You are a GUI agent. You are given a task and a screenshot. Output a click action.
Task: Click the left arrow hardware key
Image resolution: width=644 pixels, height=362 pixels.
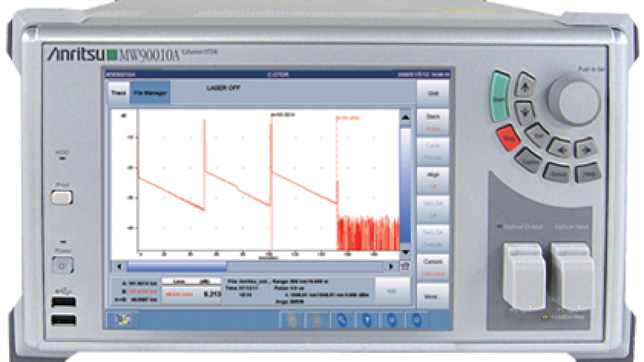pos(560,147)
